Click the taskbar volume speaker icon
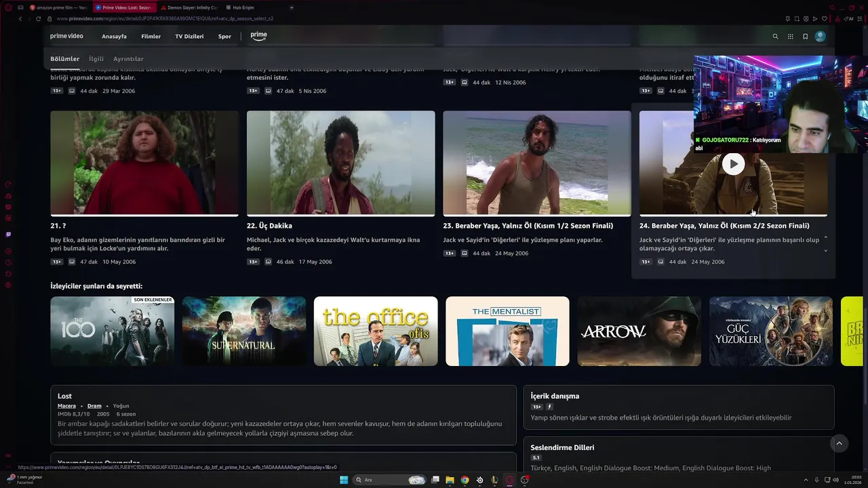Viewport: 868px width, 488px height. pos(835,480)
